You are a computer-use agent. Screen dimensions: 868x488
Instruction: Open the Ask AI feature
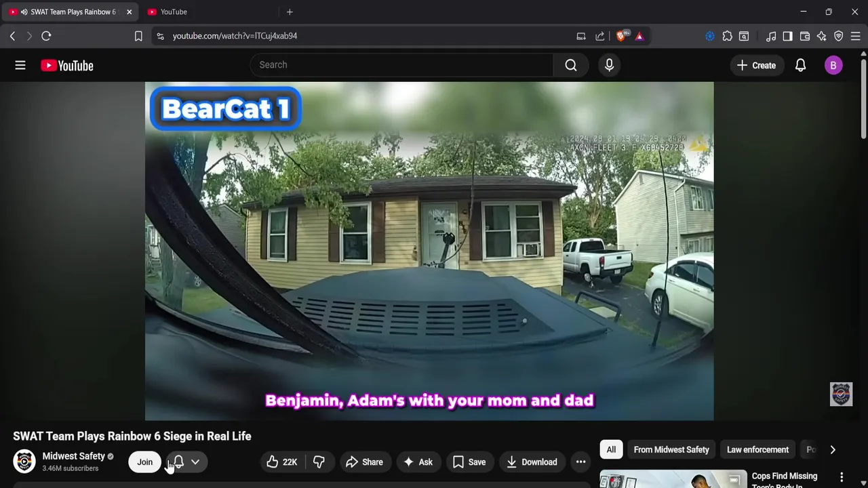click(x=418, y=462)
